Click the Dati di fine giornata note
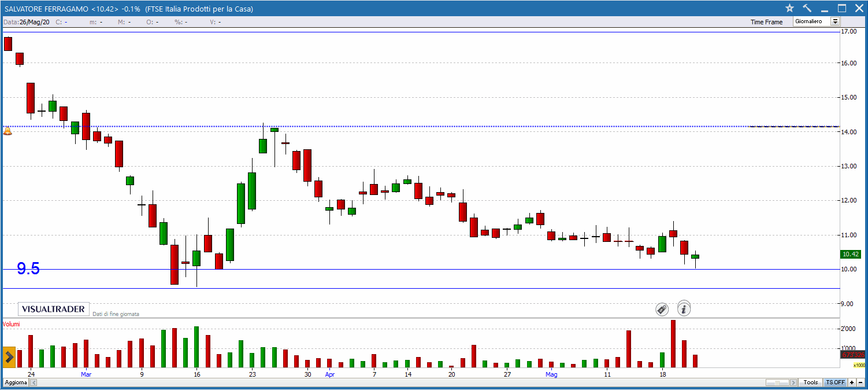The height and width of the screenshot is (390, 868). 116,314
